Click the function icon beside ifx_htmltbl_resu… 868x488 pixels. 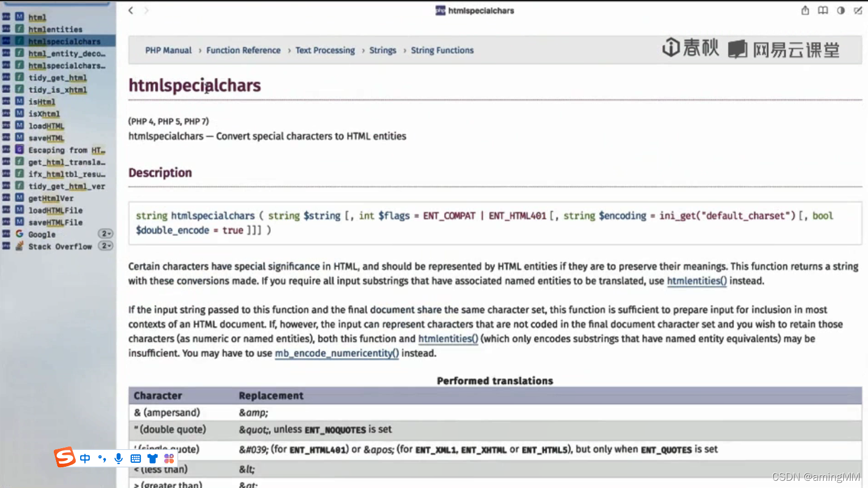20,174
